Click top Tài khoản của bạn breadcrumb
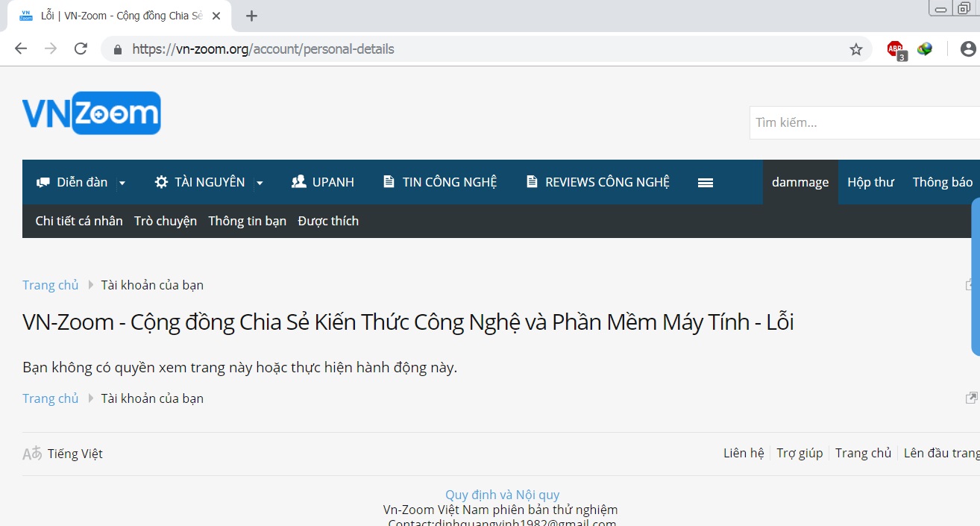 pos(152,285)
